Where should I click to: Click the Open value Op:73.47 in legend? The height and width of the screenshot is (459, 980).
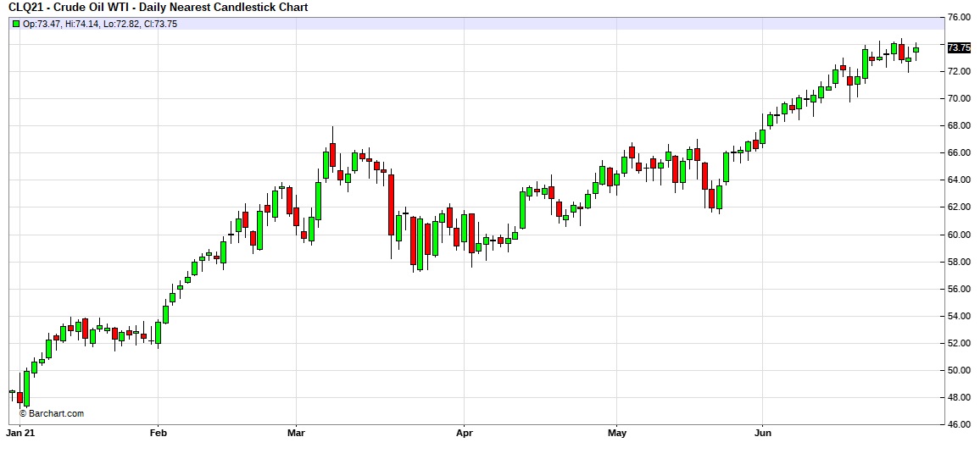click(41, 24)
